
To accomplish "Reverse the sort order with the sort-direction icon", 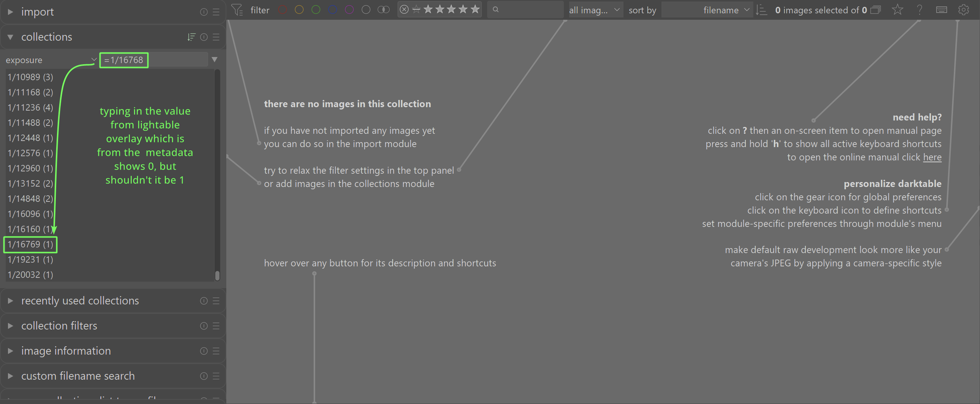I will [761, 10].
